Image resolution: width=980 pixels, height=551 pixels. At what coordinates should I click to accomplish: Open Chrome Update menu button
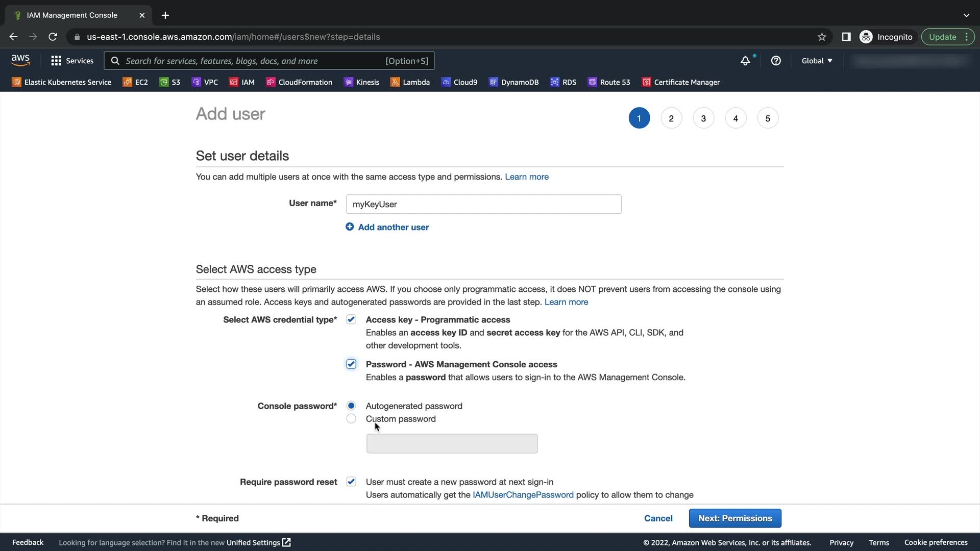pyautogui.click(x=948, y=37)
